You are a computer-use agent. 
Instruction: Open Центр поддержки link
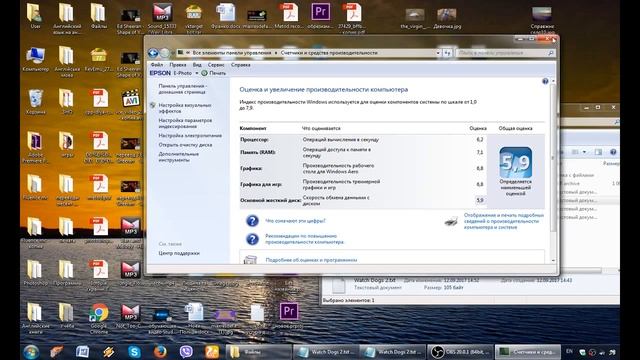point(179,253)
